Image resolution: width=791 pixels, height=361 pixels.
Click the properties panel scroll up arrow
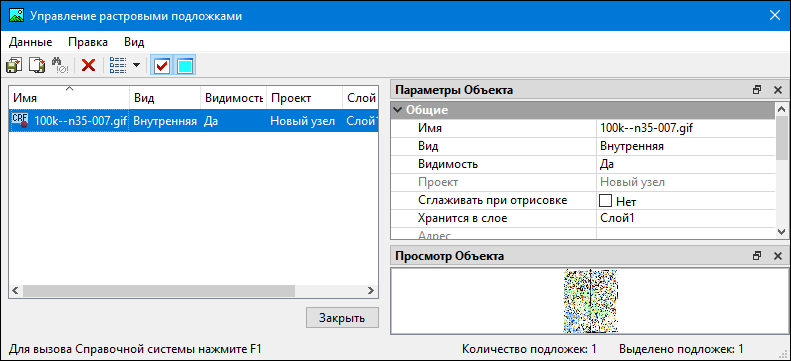pos(781,108)
